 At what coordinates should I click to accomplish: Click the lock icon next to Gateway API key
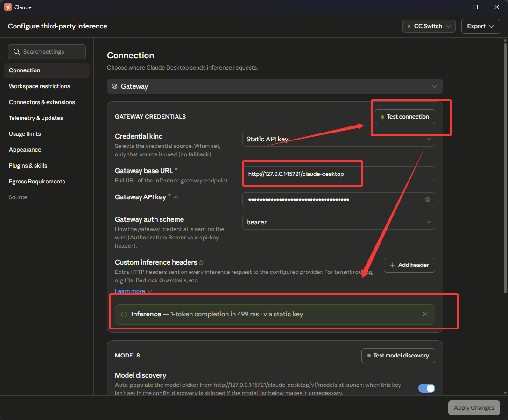(176, 197)
